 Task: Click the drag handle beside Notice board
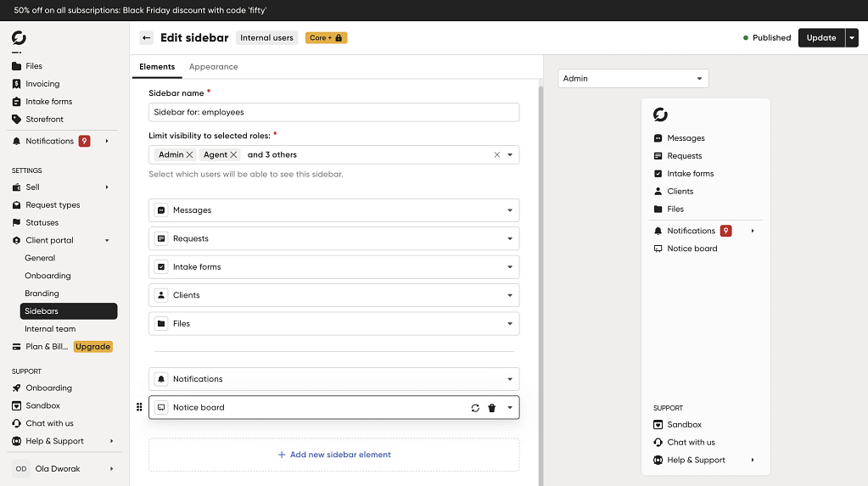pos(139,407)
